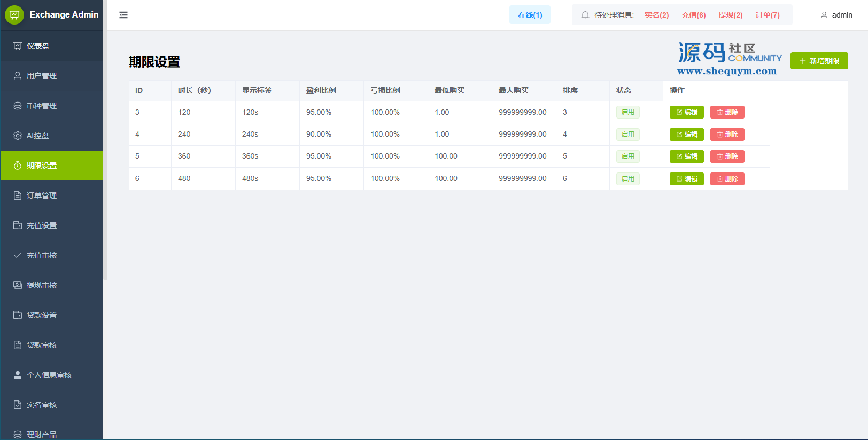Click the 订单管理 document icon in sidebar
The height and width of the screenshot is (440, 868).
coord(18,195)
